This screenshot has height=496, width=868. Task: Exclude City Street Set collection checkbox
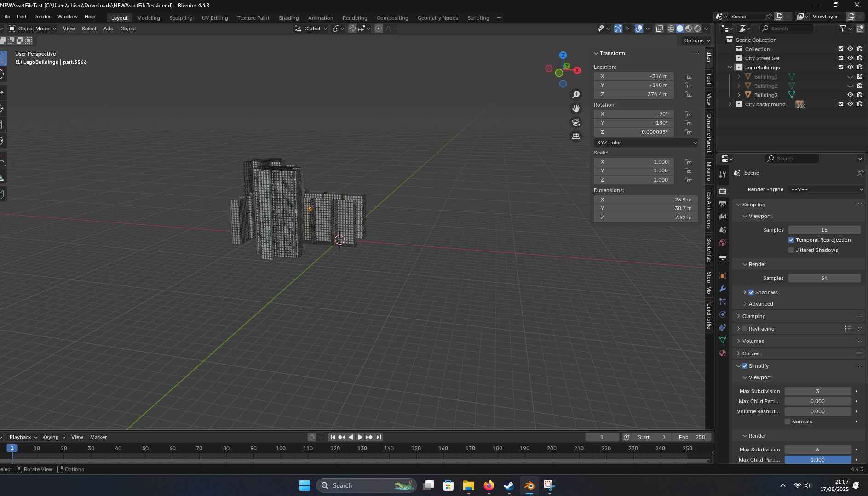[x=841, y=58]
